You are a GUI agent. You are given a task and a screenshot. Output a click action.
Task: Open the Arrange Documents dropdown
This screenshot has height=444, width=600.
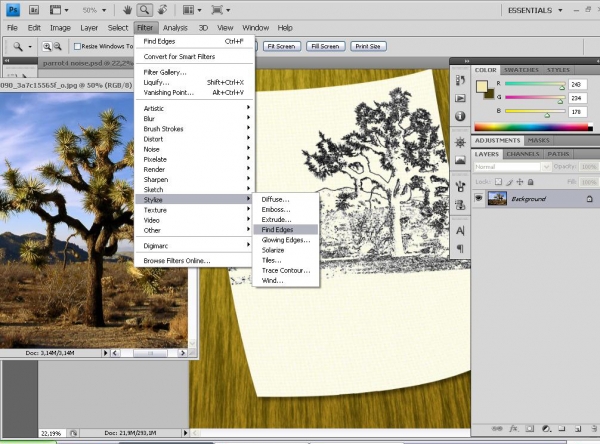click(192, 10)
